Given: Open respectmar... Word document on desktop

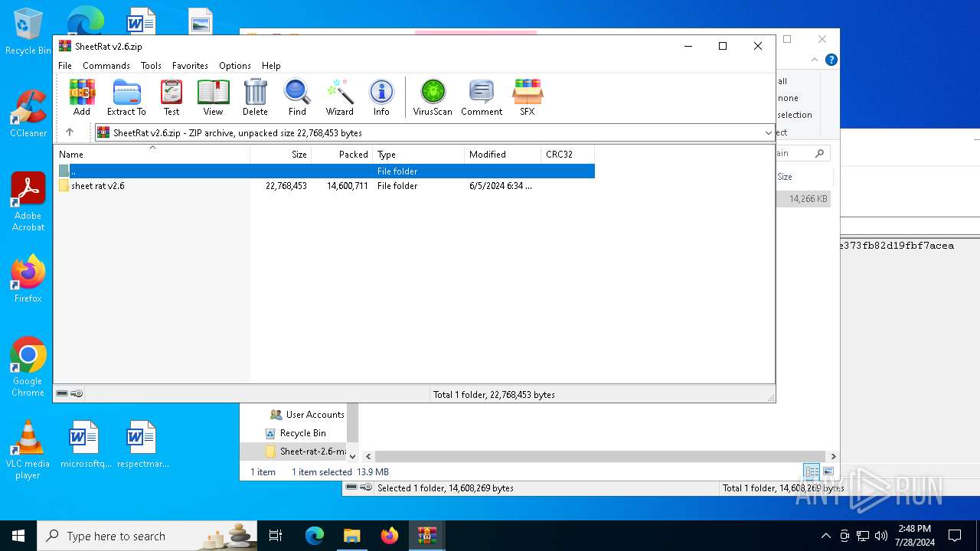Looking at the screenshot, I should coord(142,444).
